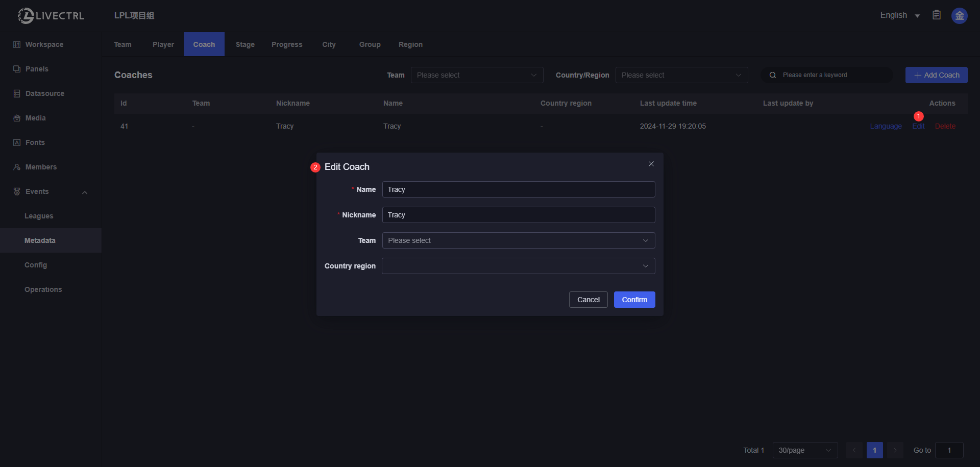
Task: Switch to the Player tab
Action: 163,44
